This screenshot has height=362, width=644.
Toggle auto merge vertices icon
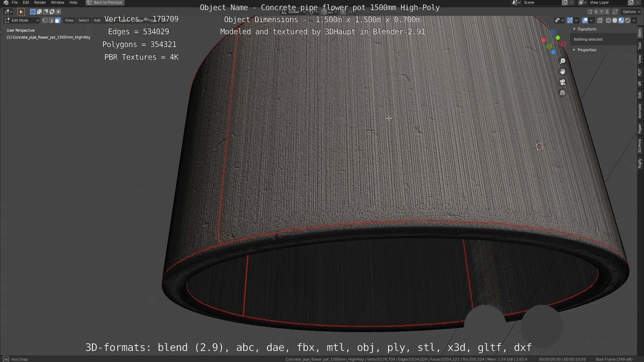tap(615, 12)
